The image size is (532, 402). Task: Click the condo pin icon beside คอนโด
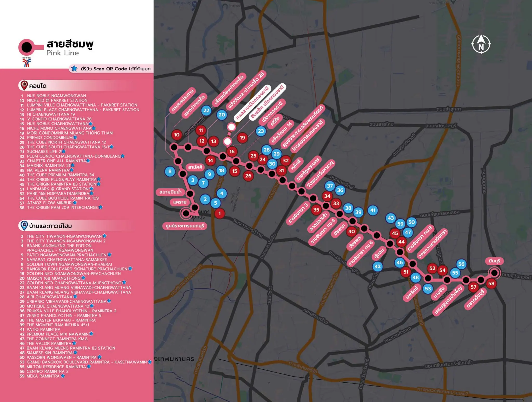[24, 85]
